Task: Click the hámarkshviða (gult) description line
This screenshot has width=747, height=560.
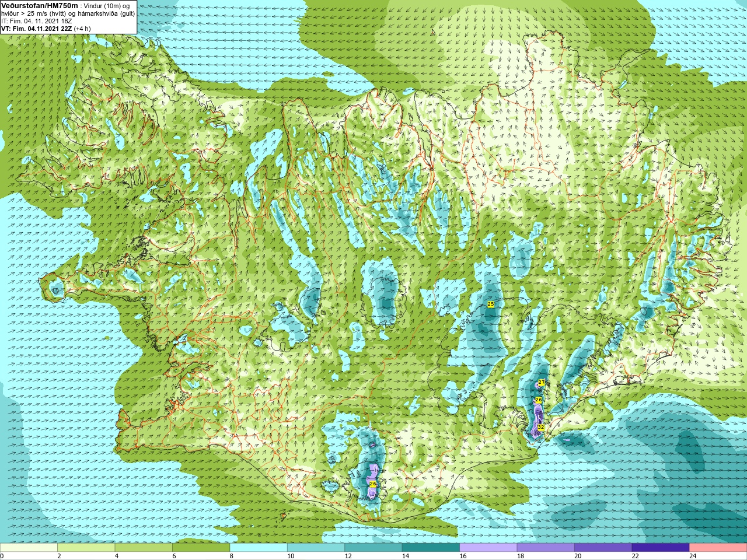Action: click(x=68, y=13)
